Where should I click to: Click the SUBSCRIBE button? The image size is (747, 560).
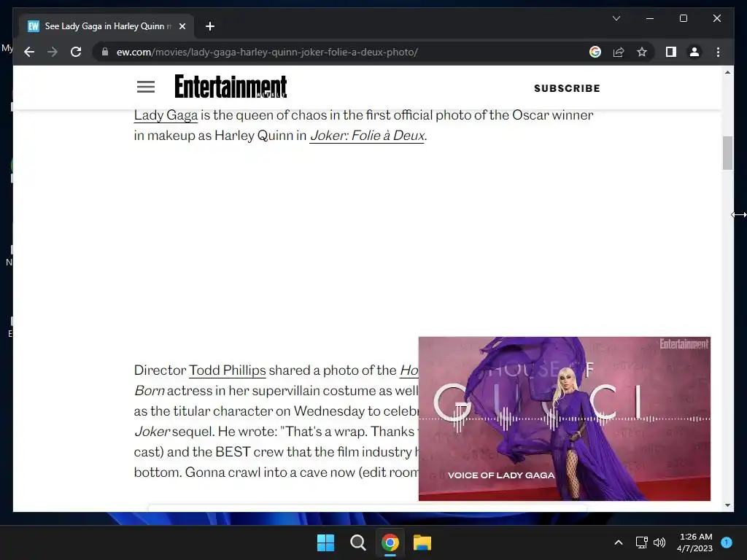coord(567,88)
